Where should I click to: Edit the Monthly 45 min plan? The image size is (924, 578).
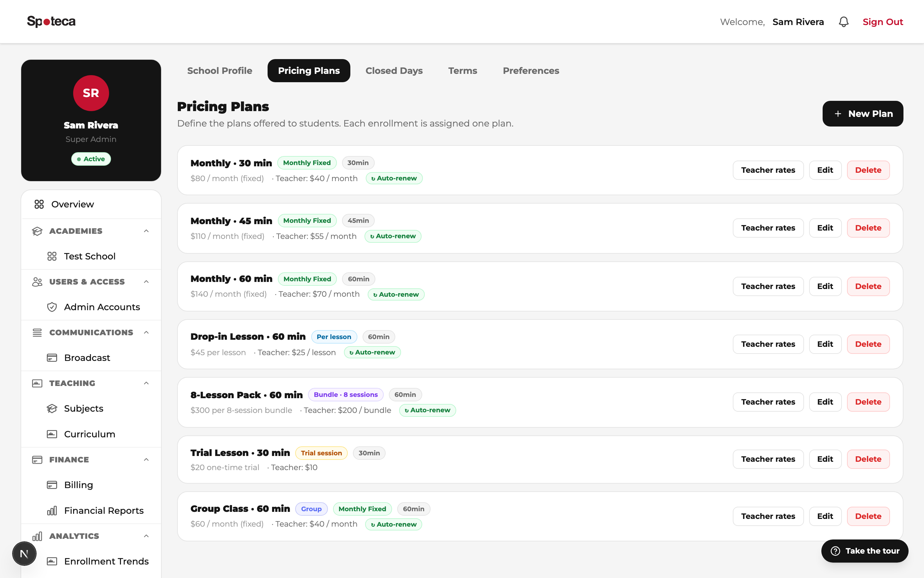click(825, 228)
